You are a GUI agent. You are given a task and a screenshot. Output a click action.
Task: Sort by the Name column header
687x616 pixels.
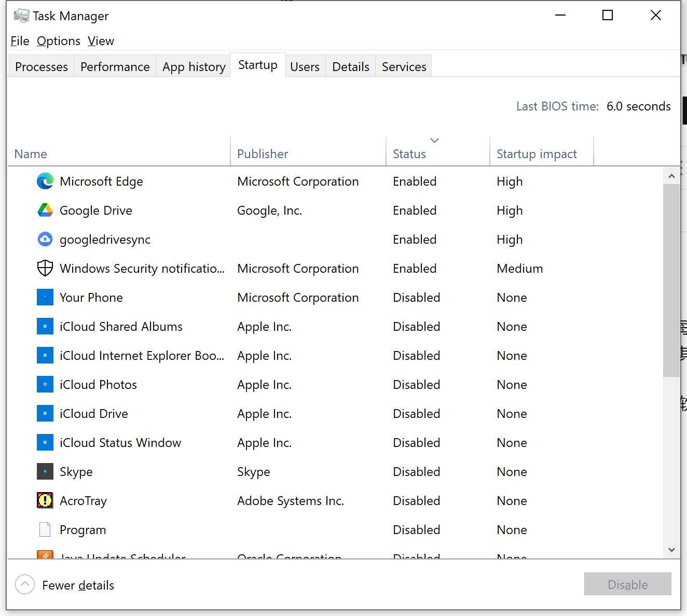click(119, 151)
